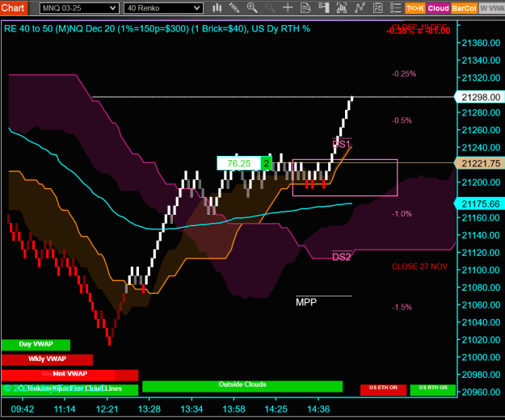
Task: Click the 14:36 time axis label
Action: point(318,409)
